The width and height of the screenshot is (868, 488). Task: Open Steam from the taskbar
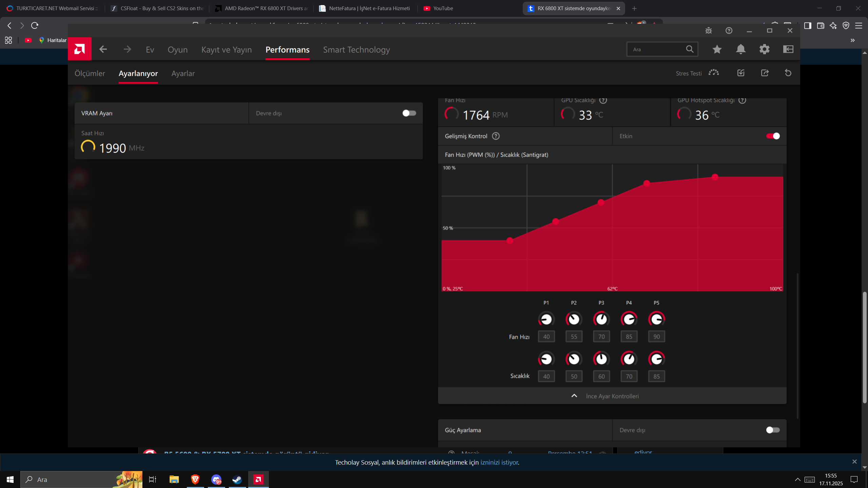(237, 480)
